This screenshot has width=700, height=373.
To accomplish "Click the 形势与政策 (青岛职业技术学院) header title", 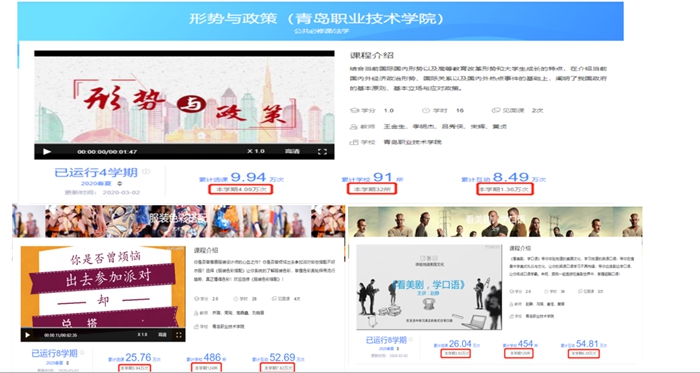I will point(317,18).
